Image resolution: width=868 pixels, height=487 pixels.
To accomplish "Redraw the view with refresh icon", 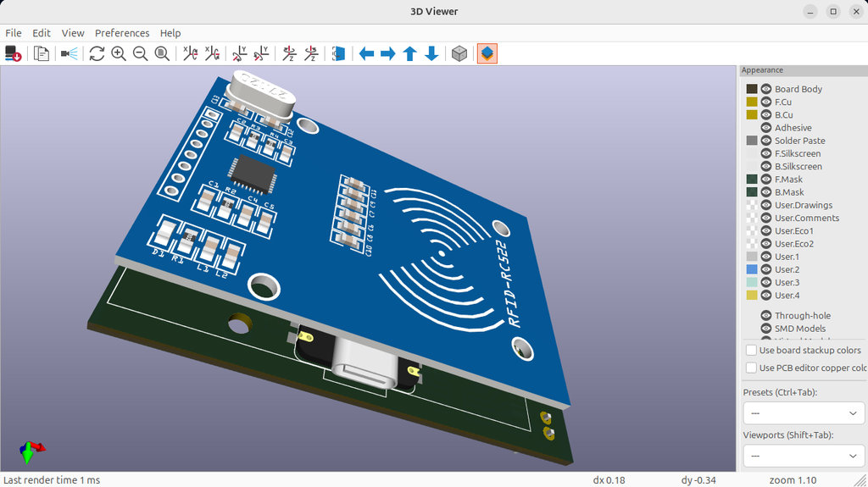I will click(97, 53).
